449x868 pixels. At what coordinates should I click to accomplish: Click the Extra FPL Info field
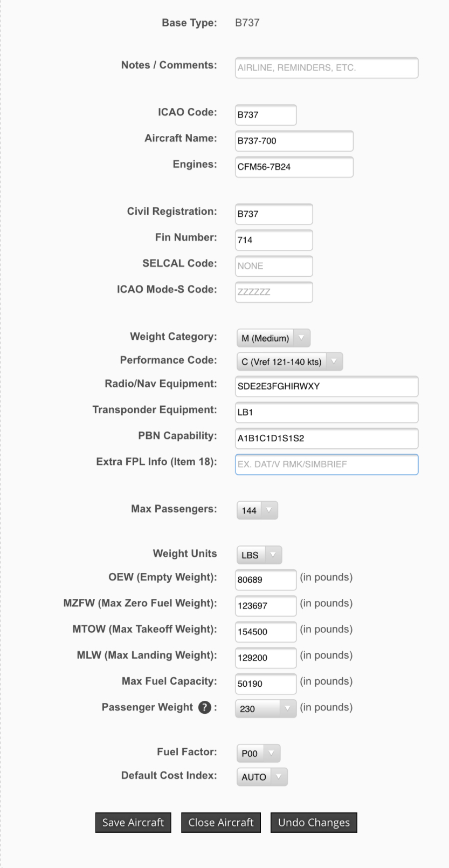327,464
